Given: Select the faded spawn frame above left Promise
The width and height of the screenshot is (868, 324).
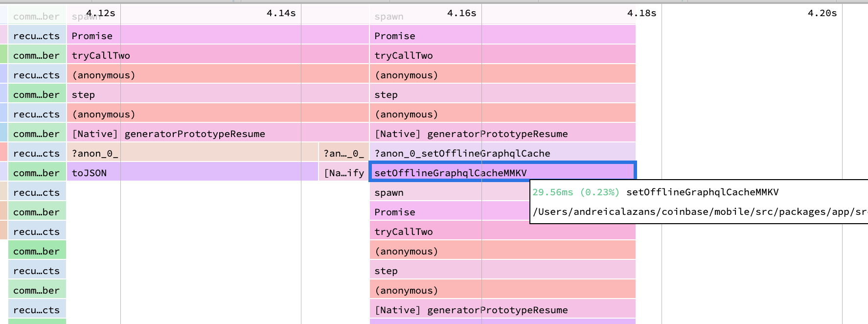Looking at the screenshot, I should (218, 15).
